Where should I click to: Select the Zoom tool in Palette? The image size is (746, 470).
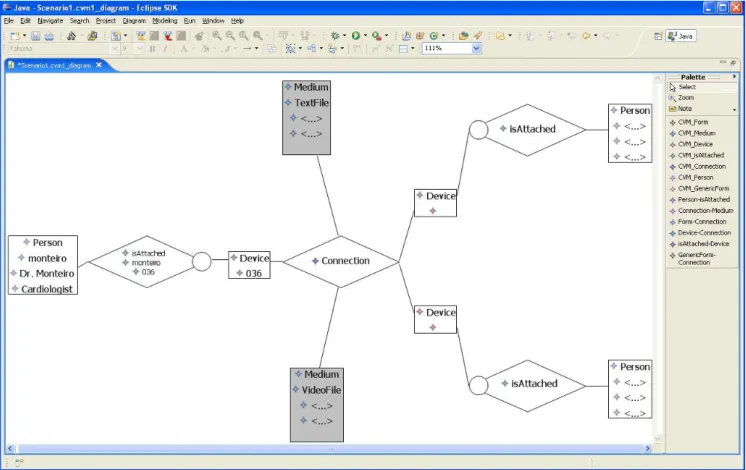click(x=701, y=98)
